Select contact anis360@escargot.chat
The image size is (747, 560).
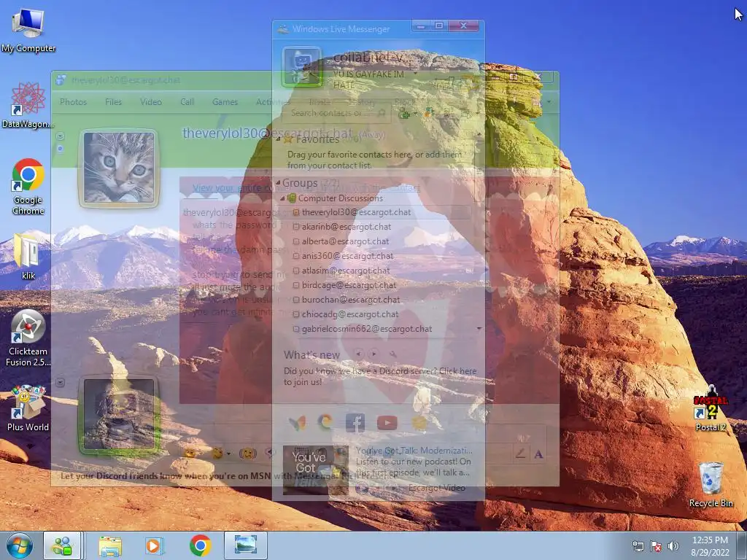pos(347,256)
